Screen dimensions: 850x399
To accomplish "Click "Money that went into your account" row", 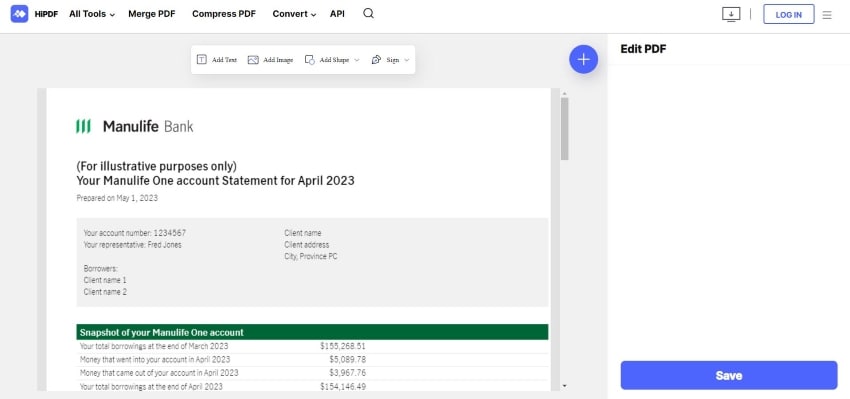I will tap(312, 359).
